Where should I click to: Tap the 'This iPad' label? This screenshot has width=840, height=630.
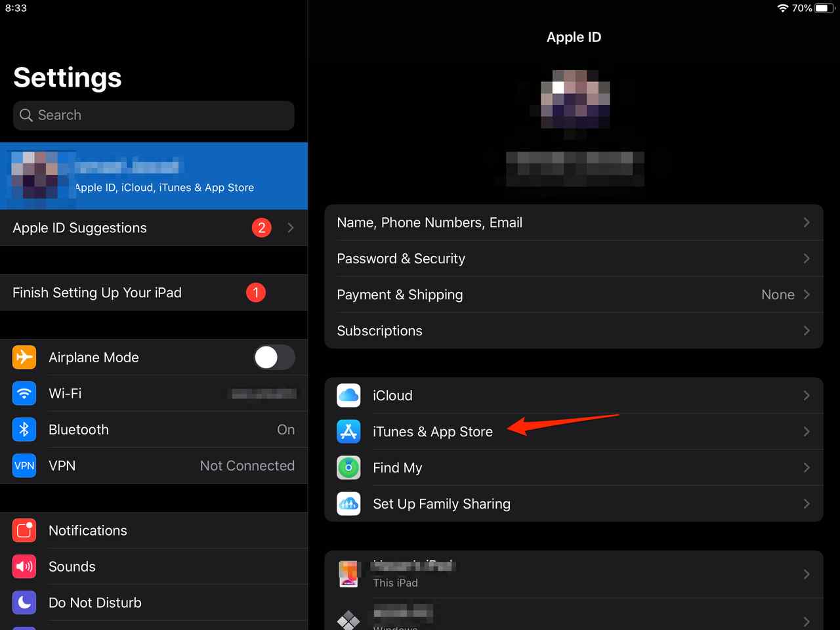[x=395, y=583]
